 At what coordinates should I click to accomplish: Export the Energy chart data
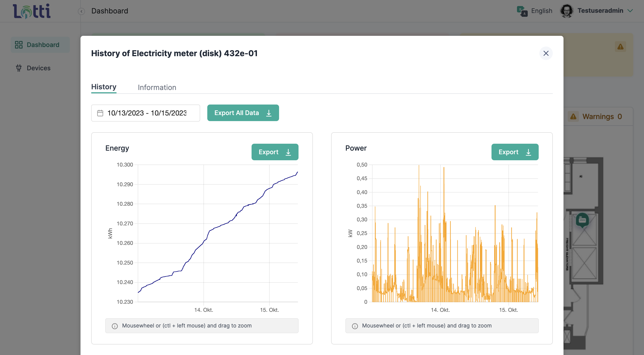pos(275,152)
